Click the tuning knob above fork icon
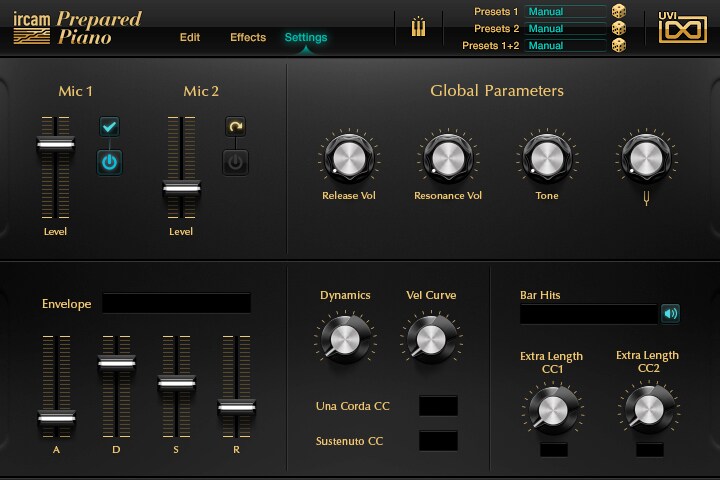Image resolution: width=720 pixels, height=480 pixels. click(646, 158)
